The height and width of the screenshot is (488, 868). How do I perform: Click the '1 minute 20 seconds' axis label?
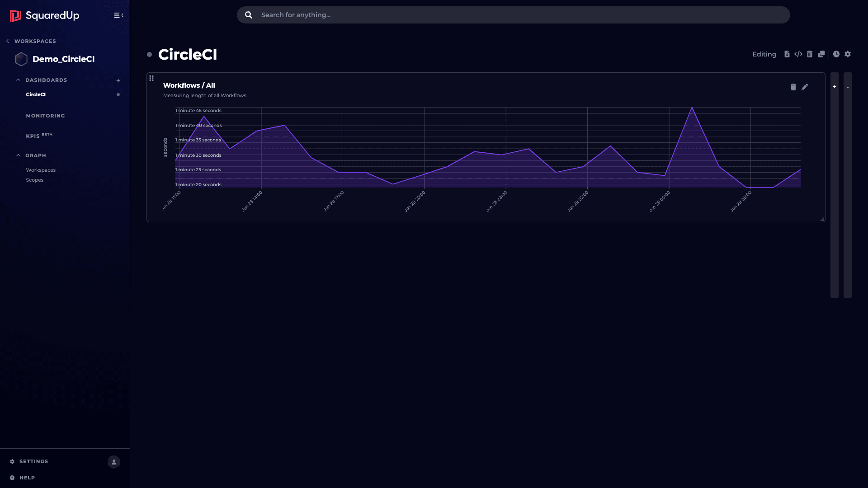click(198, 184)
